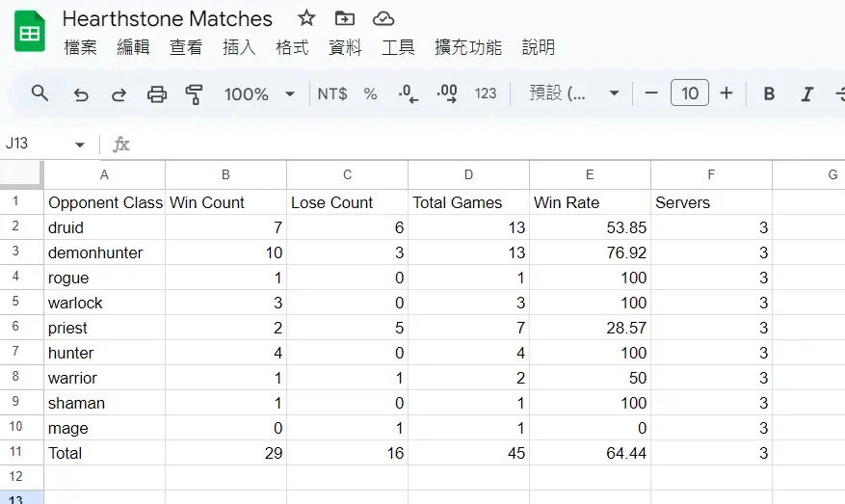Open the name box dropdown arrow
The width and height of the screenshot is (845, 504).
(x=80, y=145)
